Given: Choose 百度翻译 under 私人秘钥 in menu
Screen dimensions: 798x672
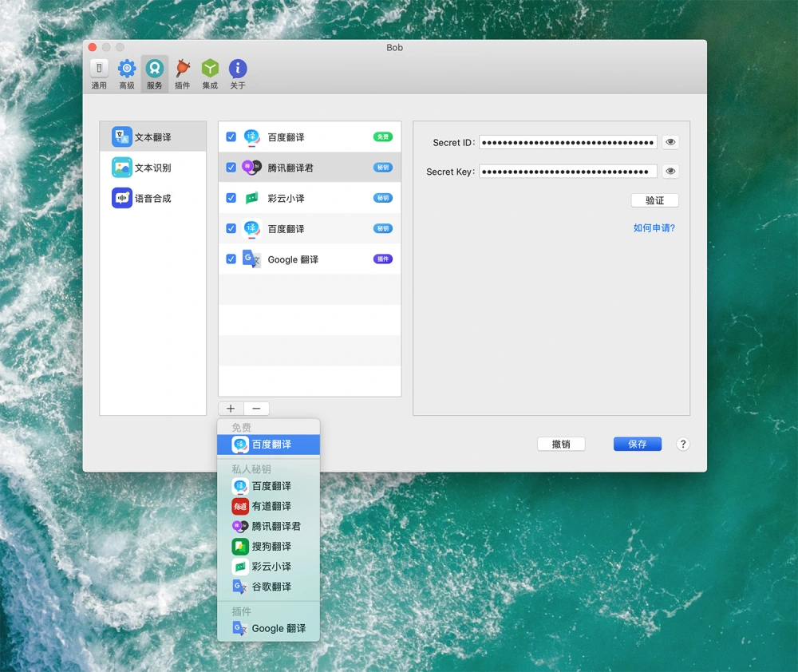Looking at the screenshot, I should coord(268,486).
